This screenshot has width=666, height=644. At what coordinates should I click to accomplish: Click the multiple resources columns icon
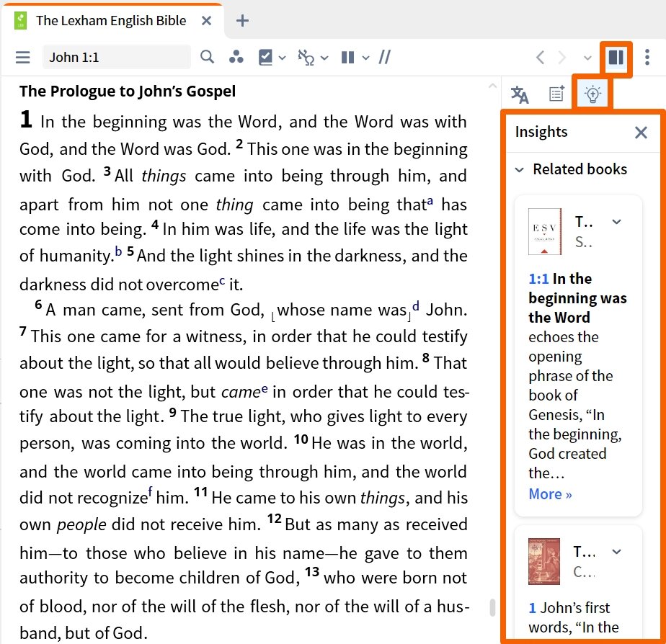click(x=348, y=58)
